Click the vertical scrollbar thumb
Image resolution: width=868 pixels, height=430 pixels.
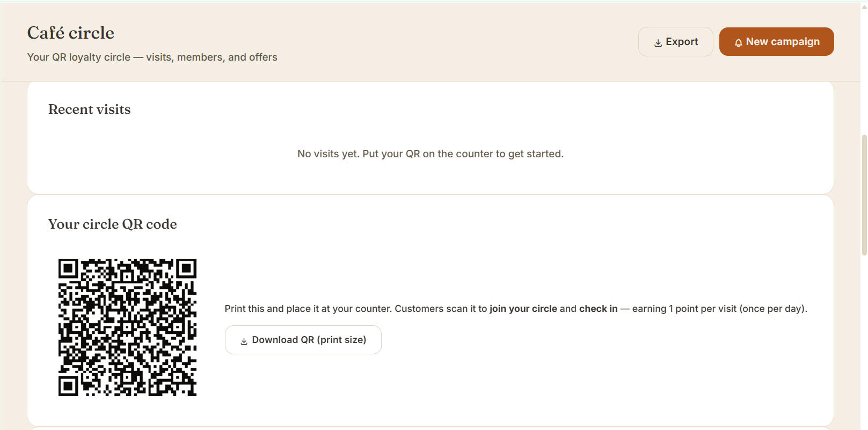[864, 194]
